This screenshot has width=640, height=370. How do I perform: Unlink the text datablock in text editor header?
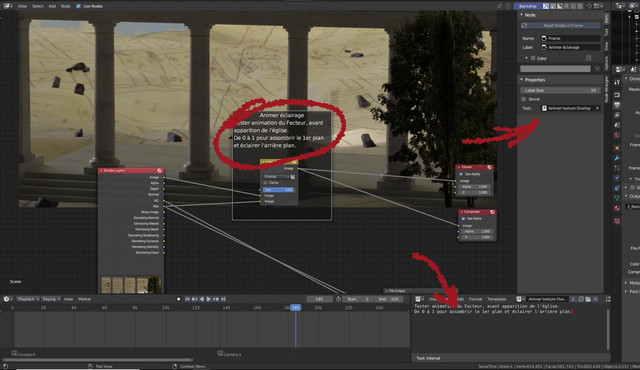pos(596,299)
